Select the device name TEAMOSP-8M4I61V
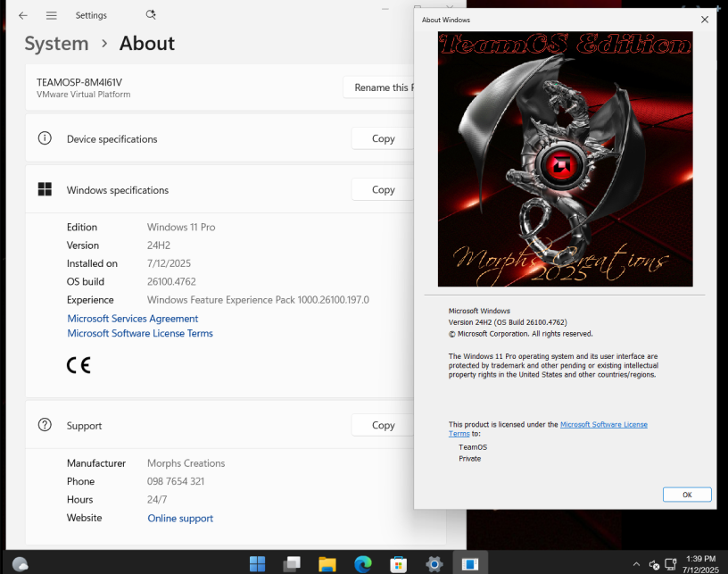Image resolution: width=728 pixels, height=574 pixels. coord(79,82)
